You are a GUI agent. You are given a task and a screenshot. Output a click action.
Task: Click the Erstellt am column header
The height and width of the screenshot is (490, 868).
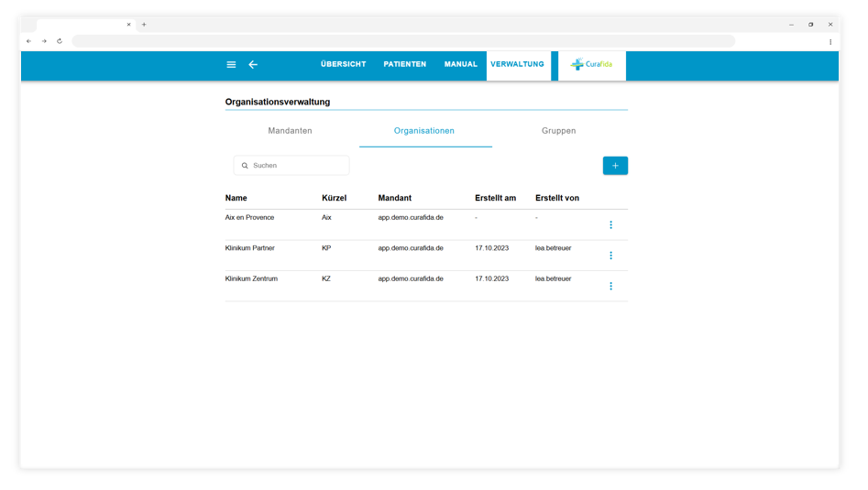[496, 198]
